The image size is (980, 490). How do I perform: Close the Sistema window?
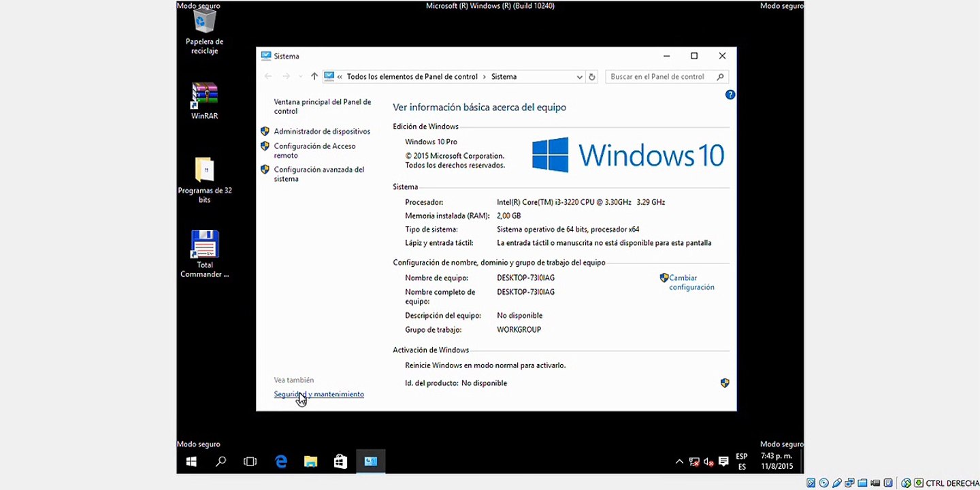722,56
